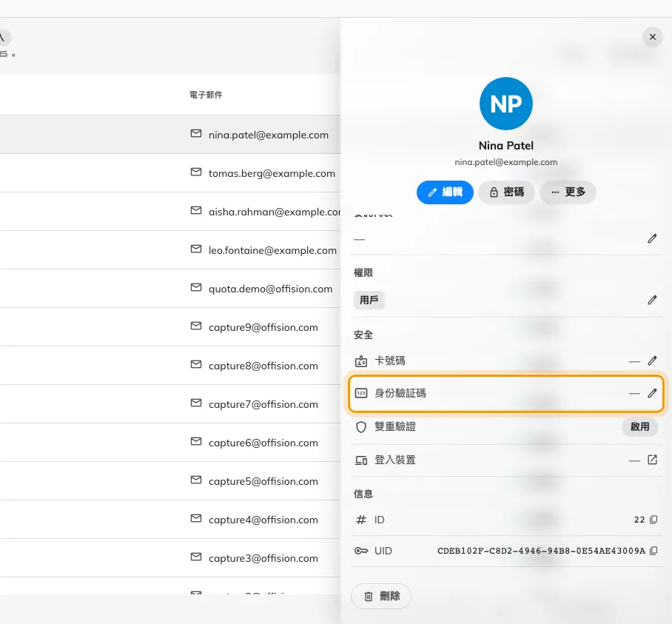The image size is (672, 624).
Task: Select the leo.fontaine@example.com row
Action: [x=170, y=250]
